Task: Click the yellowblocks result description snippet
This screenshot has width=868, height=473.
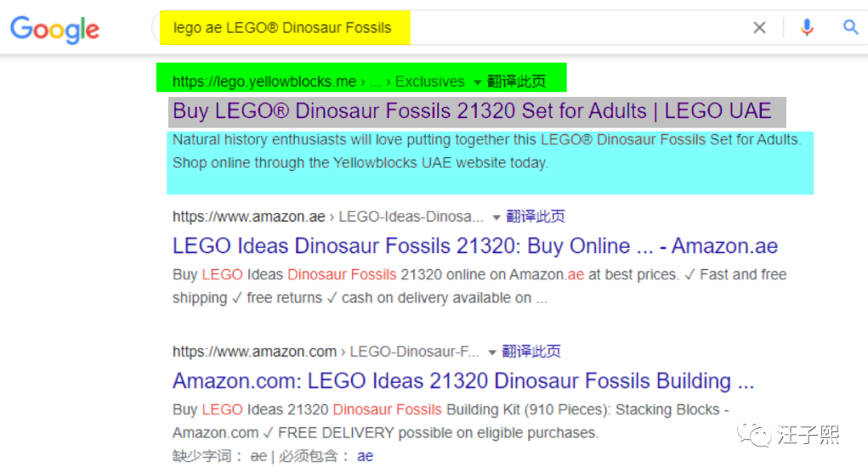Action: point(487,151)
